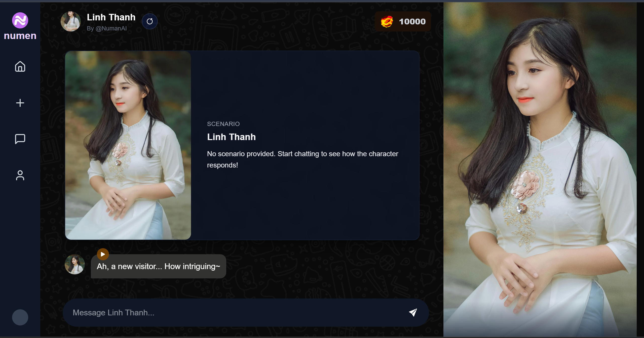Click the 'Ah, a new visitor' message bubble
644x338 pixels.
(x=158, y=266)
